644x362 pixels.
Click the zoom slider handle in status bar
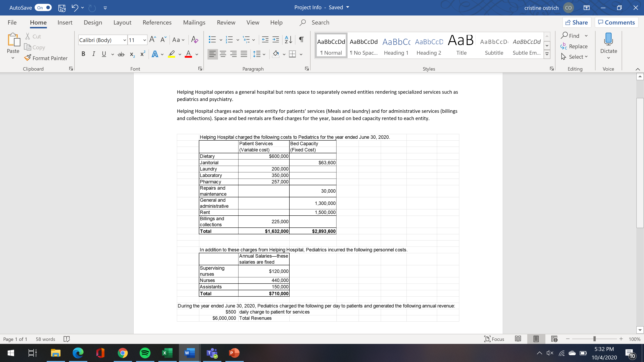[594, 339]
